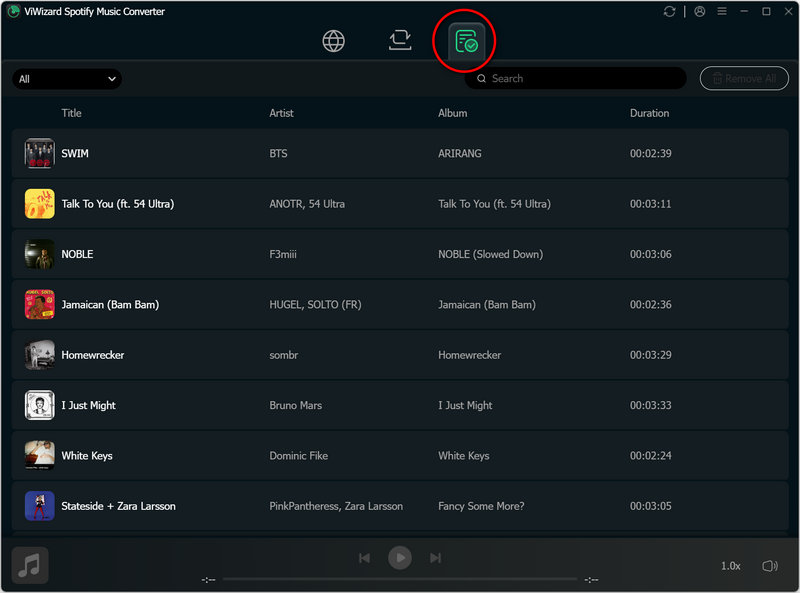
Task: Toggle the volume speaker icon
Action: point(770,566)
